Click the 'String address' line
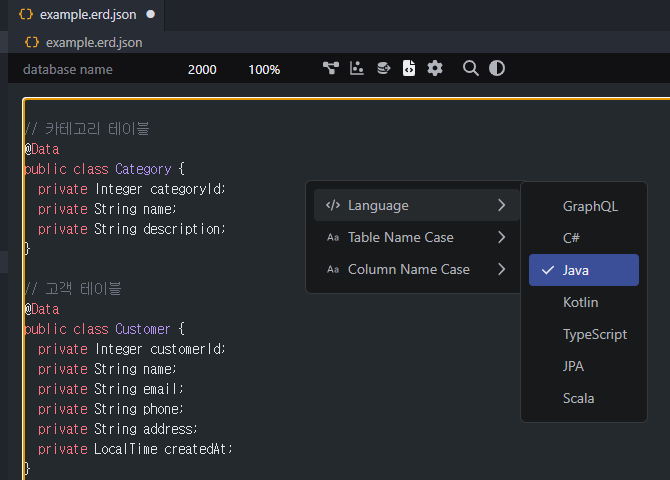Screen dimensions: 670x480 point(118,429)
